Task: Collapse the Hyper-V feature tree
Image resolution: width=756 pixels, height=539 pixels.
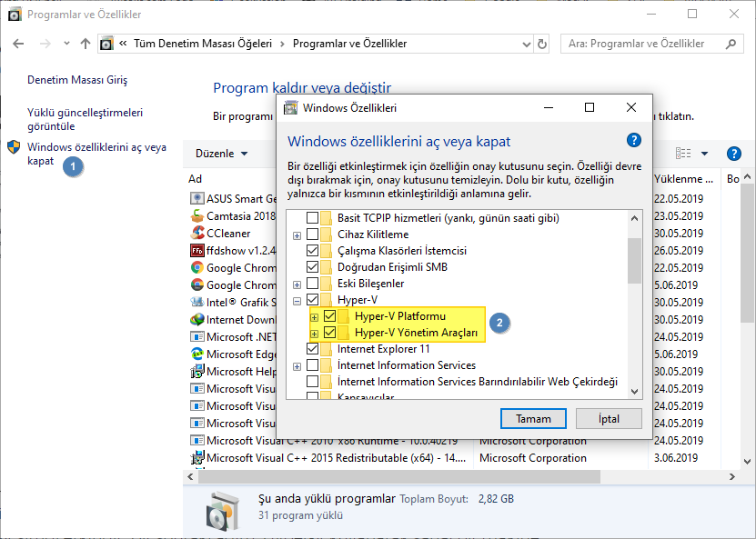Action: point(296,300)
